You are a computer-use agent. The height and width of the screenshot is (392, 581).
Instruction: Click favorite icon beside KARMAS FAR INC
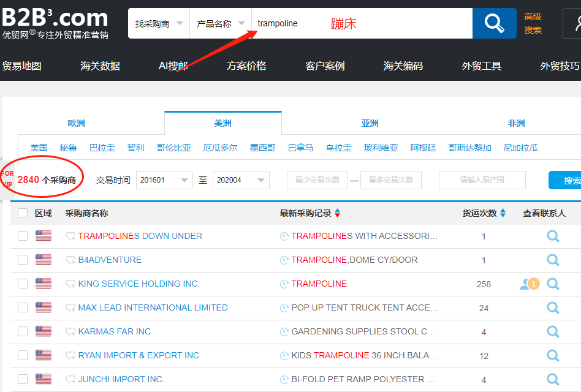coord(70,331)
